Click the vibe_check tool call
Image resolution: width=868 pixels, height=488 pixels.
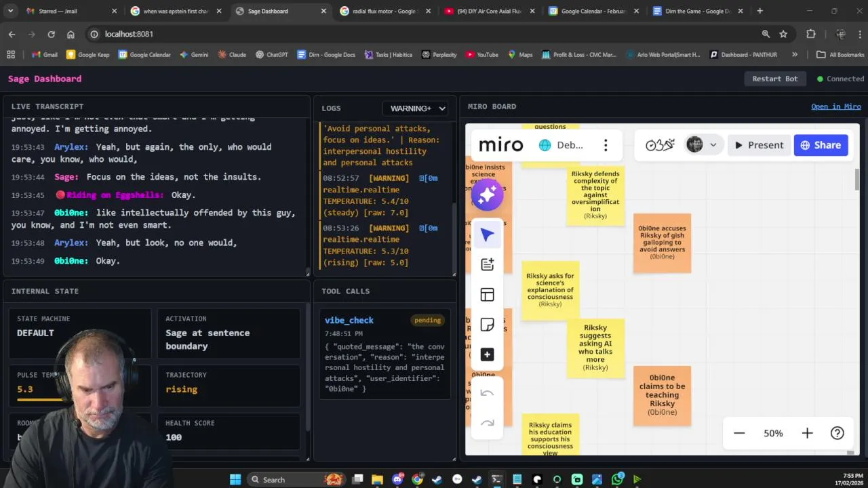click(x=349, y=320)
